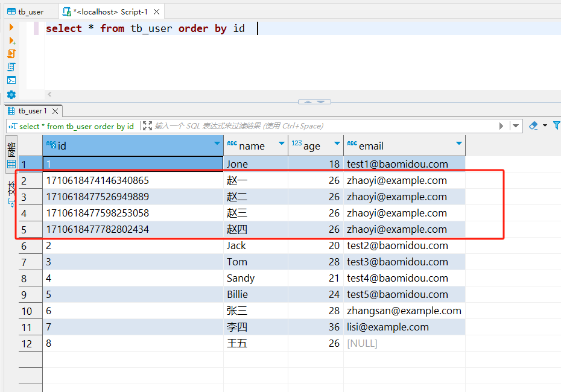Select id 1710618477782802434 cell
The width and height of the screenshot is (561, 392).
click(x=133, y=229)
